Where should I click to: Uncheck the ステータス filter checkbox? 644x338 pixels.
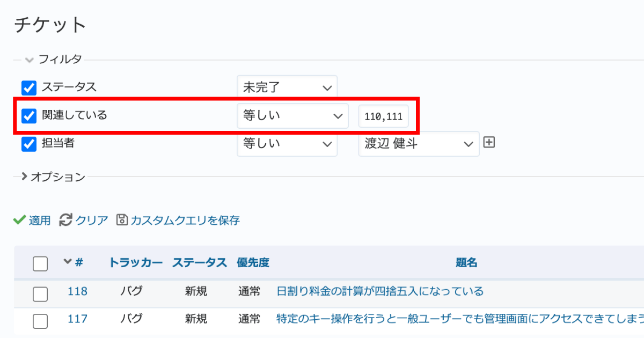coord(29,87)
